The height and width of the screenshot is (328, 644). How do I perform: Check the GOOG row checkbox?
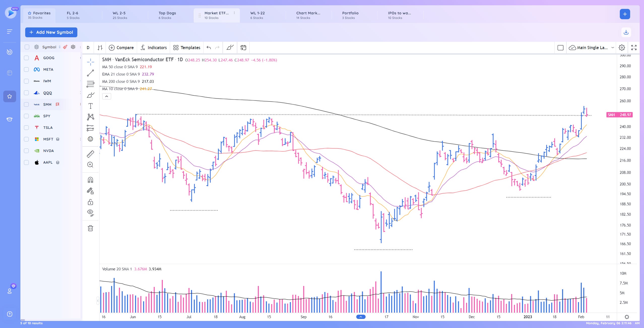pos(26,58)
